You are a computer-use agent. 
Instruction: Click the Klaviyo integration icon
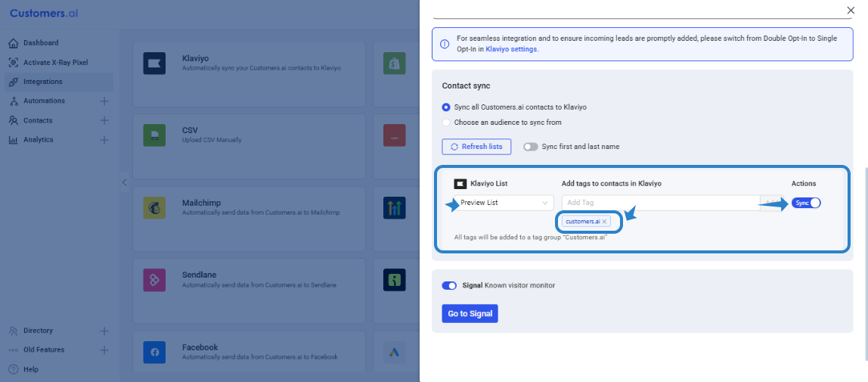[154, 63]
